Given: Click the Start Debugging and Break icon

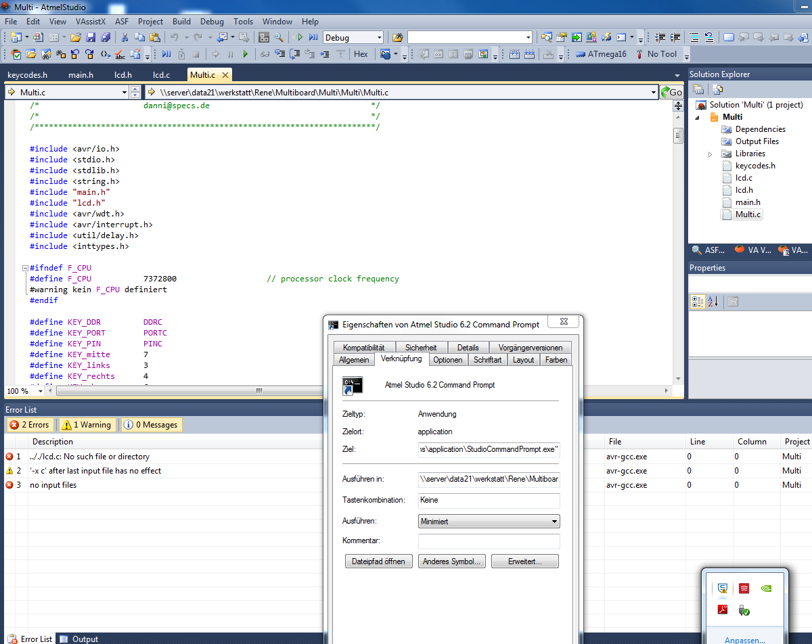Looking at the screenshot, I should [x=313, y=37].
